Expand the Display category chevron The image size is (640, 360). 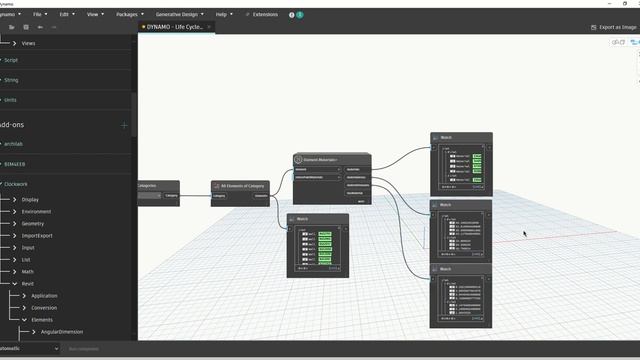pos(15,200)
